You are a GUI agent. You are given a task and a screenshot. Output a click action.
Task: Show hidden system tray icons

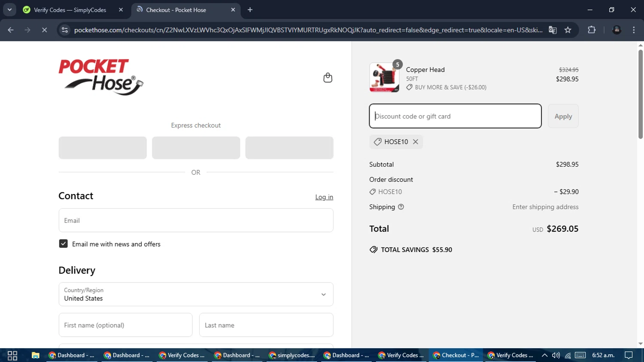pyautogui.click(x=544, y=356)
